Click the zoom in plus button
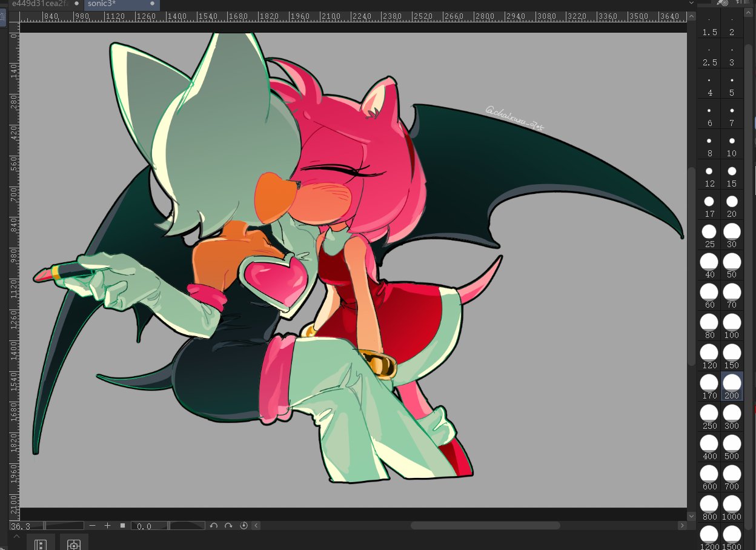 (107, 526)
